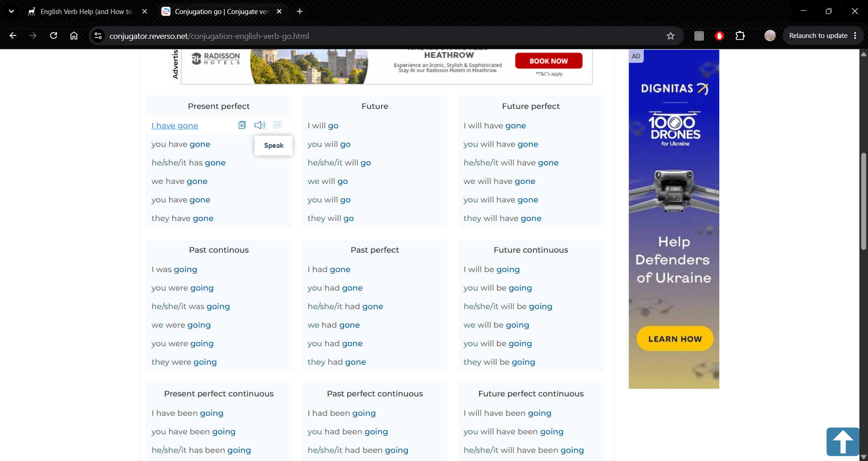Select the Conjugation go tab
The image size is (868, 461).
(x=222, y=11)
